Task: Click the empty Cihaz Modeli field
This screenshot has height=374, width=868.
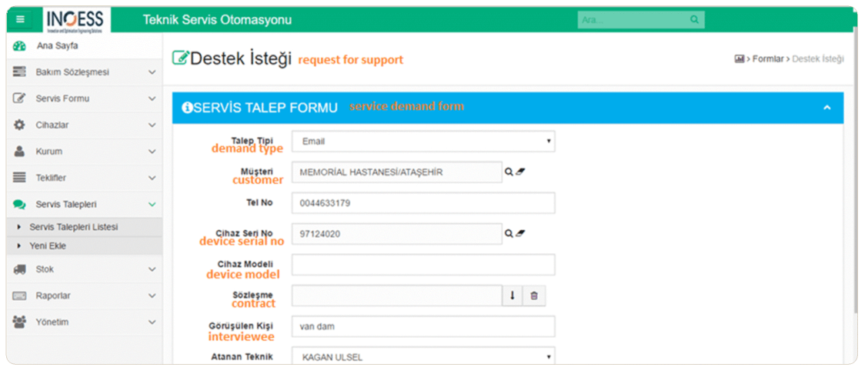Action: click(423, 265)
